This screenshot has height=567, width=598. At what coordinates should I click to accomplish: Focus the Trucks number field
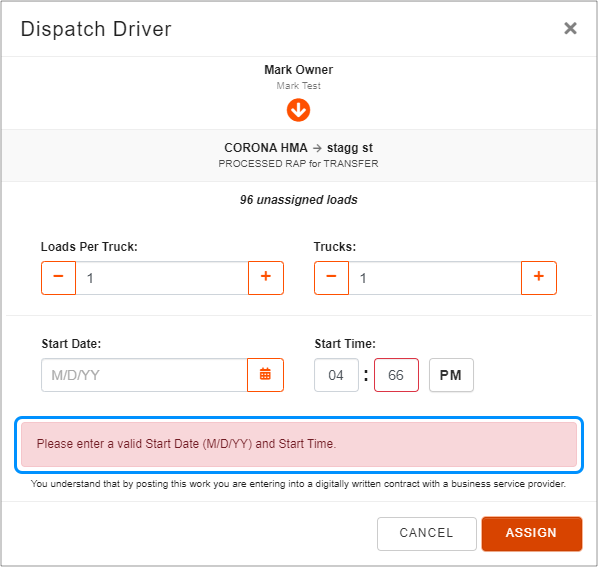click(x=435, y=278)
